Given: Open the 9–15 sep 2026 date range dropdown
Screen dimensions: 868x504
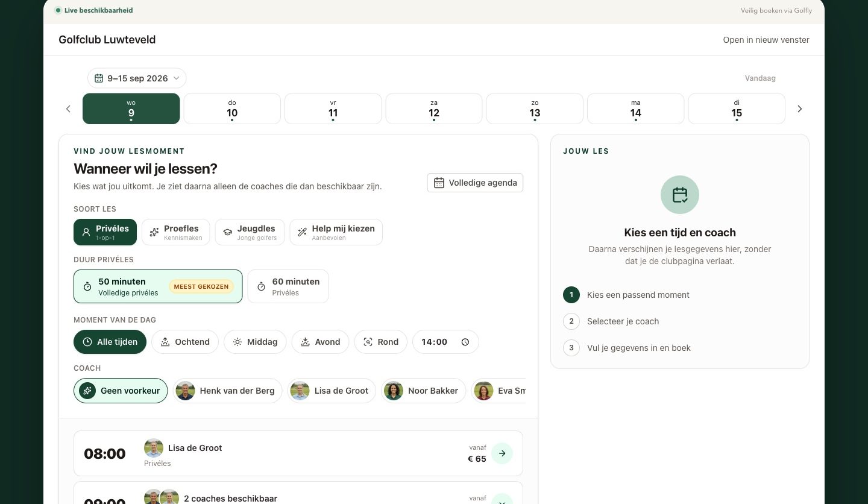Looking at the screenshot, I should click(x=137, y=78).
